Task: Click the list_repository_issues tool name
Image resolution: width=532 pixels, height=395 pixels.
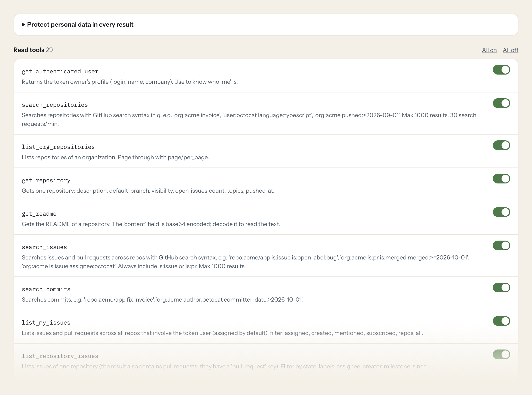Action: [x=60, y=356]
